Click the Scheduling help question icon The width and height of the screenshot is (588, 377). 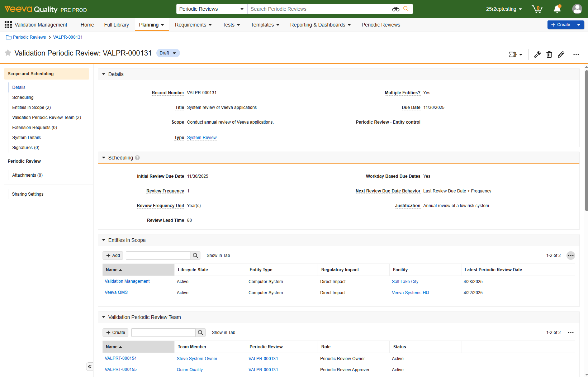pos(137,158)
